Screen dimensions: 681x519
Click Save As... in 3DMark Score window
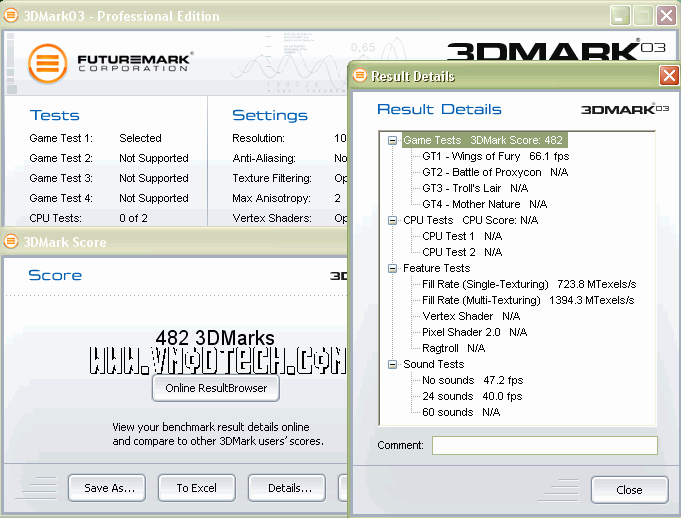[107, 488]
